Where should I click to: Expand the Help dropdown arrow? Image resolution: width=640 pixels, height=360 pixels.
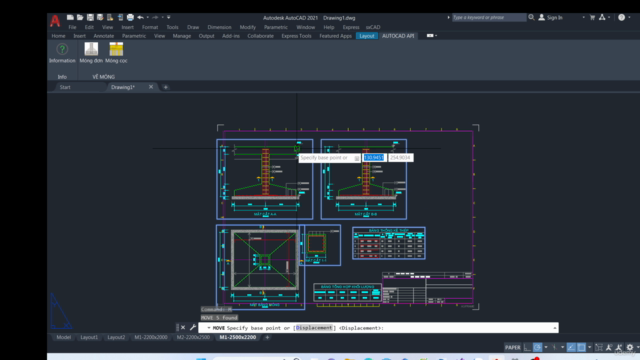coord(629,18)
